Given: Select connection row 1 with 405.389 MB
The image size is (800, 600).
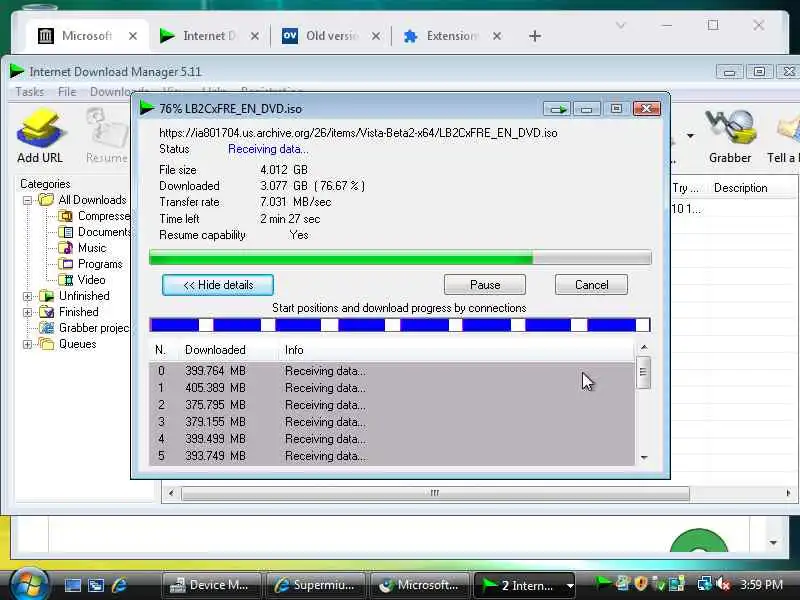Looking at the screenshot, I should (x=392, y=388).
